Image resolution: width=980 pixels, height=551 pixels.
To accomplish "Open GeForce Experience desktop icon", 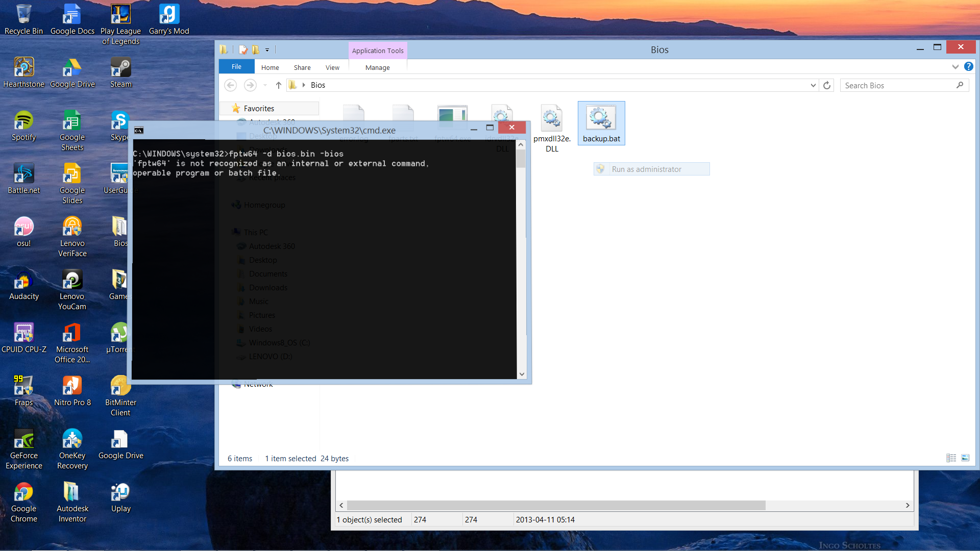I will tap(23, 449).
